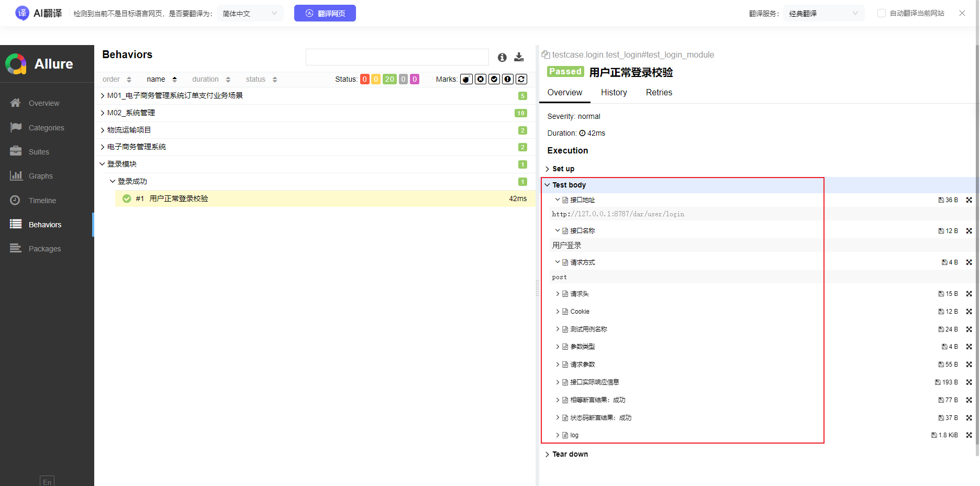
Task: Open fullscreen for the 参数类型 attachment
Action: coord(969,347)
